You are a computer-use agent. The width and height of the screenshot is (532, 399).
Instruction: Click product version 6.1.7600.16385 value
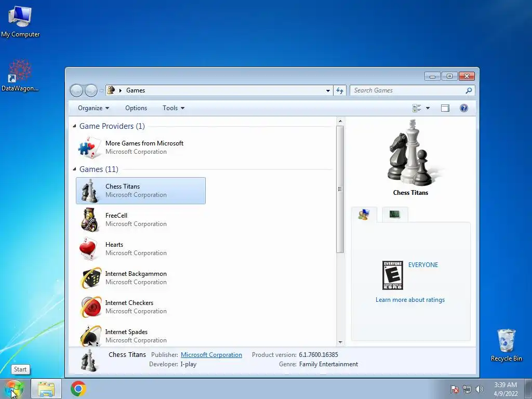318,354
